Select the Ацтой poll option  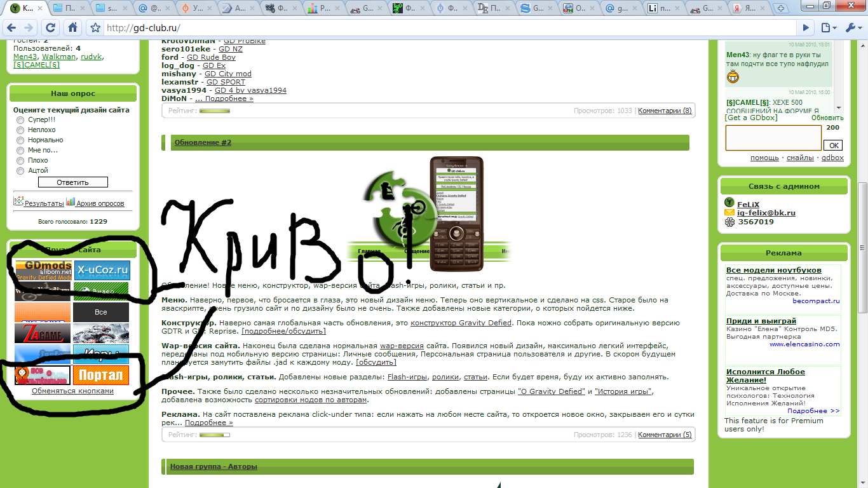click(x=20, y=170)
